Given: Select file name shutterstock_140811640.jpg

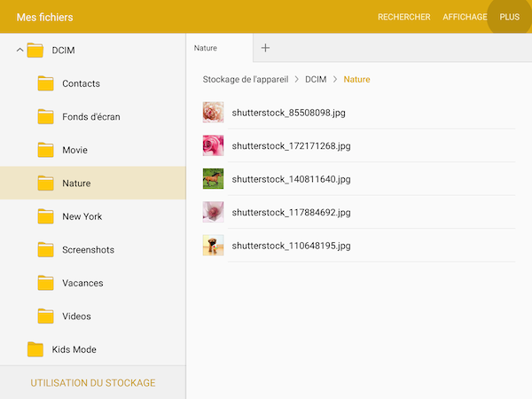Looking at the screenshot, I should pyautogui.click(x=291, y=179).
